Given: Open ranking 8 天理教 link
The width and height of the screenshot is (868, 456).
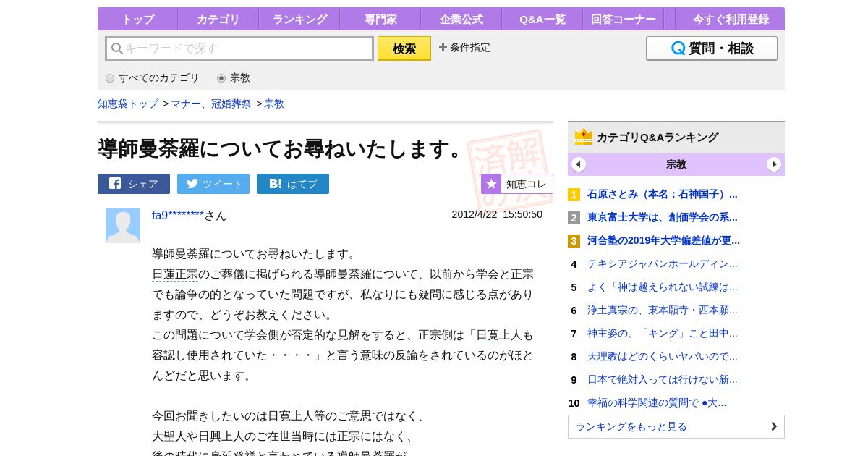Looking at the screenshot, I should 663,356.
